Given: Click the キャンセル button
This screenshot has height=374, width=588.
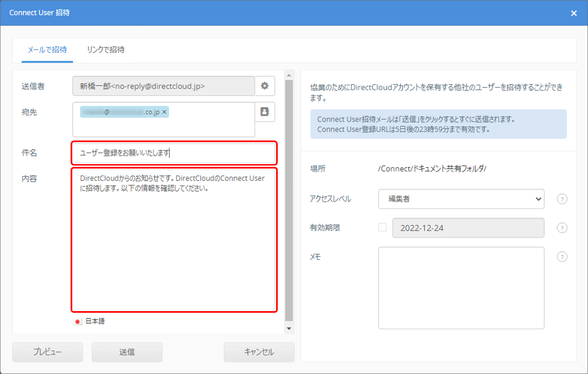Looking at the screenshot, I should coord(259,352).
